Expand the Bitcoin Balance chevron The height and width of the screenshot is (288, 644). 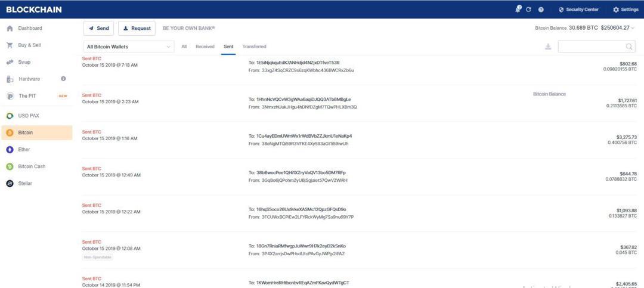[633, 28]
